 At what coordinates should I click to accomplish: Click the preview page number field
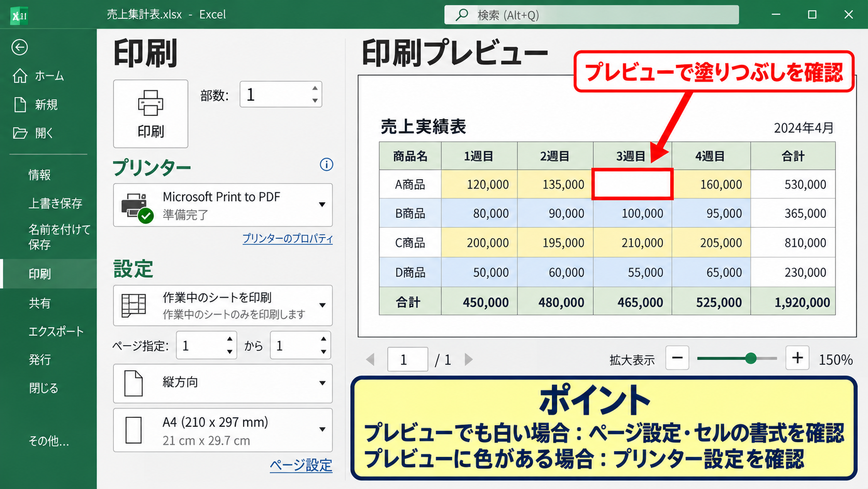click(408, 359)
